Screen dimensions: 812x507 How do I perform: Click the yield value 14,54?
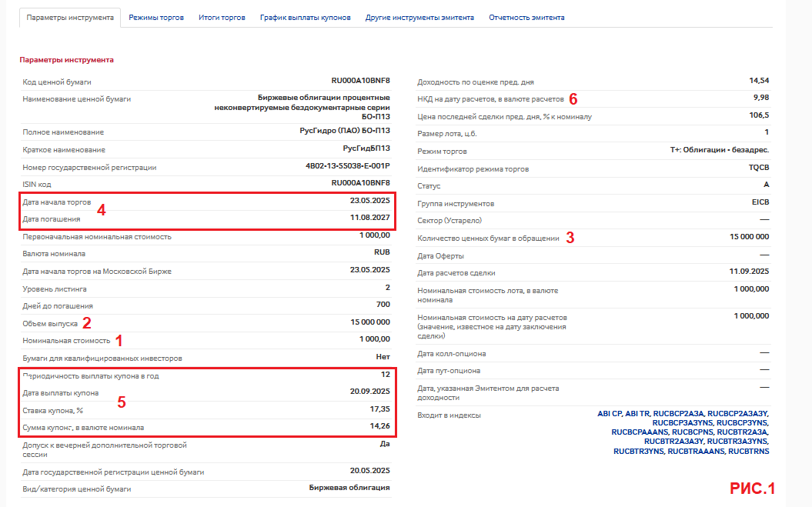tap(759, 81)
